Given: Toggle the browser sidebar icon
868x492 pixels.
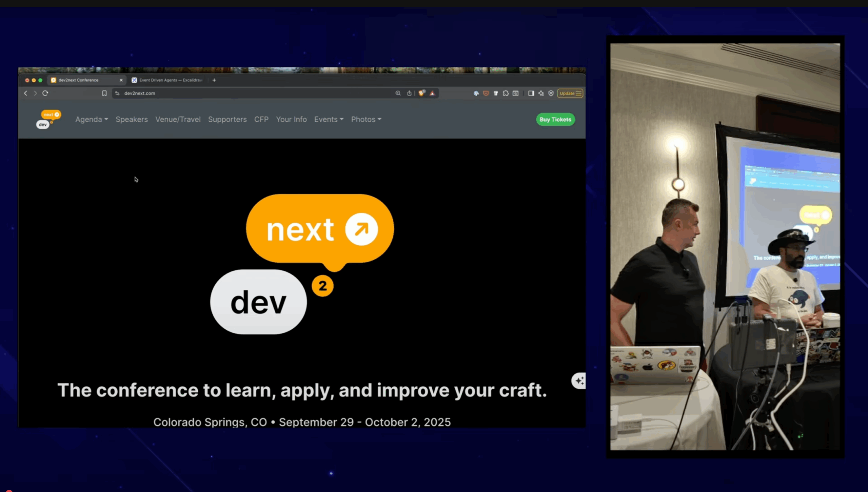Looking at the screenshot, I should (531, 93).
